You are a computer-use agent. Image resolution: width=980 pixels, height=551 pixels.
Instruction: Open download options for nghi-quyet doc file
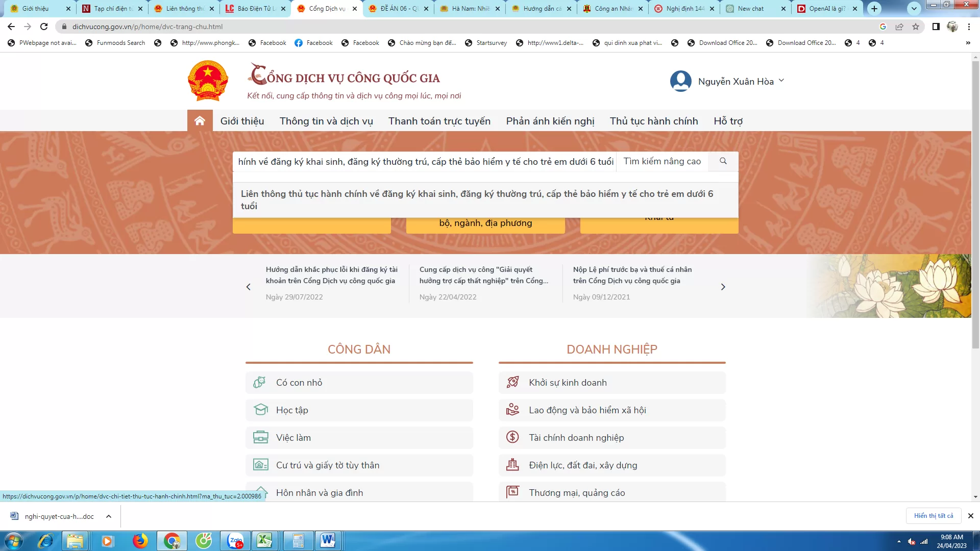109,516
